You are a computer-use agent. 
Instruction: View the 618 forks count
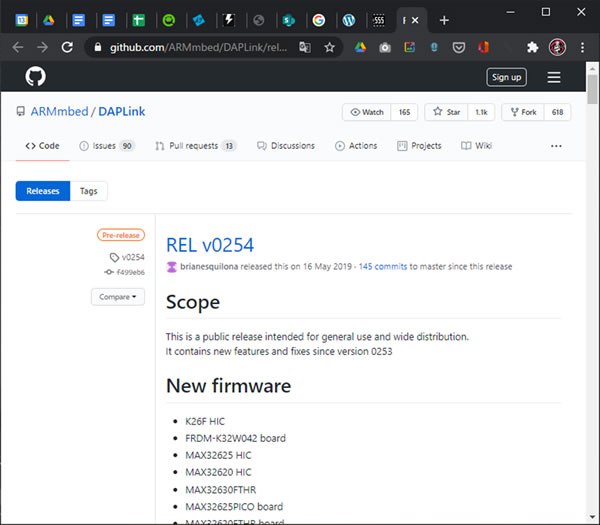pos(557,112)
